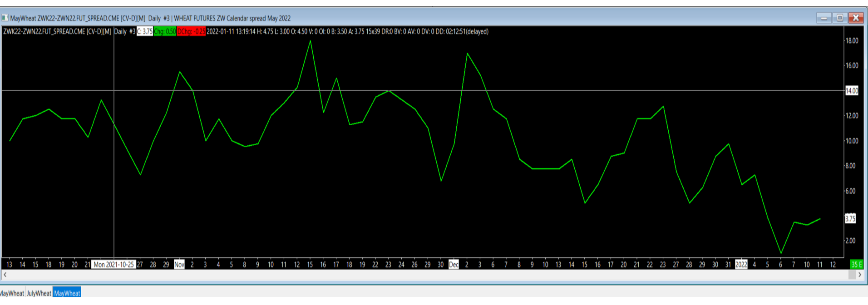Click the 'Dec' month marker on date axis
This screenshot has width=868, height=305.
click(454, 265)
